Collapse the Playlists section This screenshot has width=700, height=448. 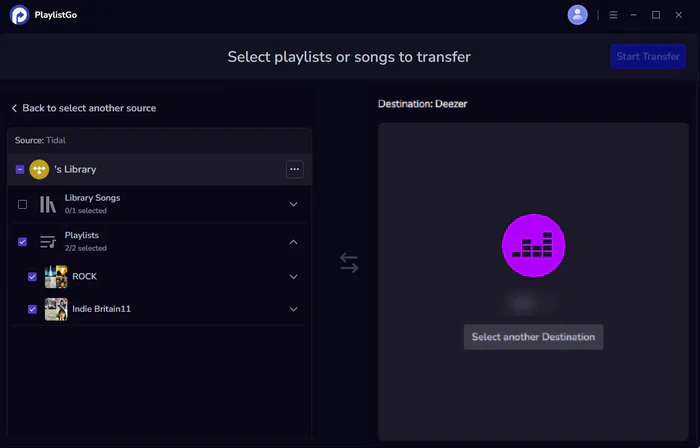(x=293, y=242)
